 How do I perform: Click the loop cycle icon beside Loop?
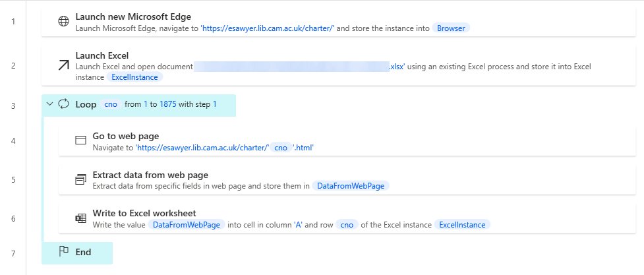[63, 104]
